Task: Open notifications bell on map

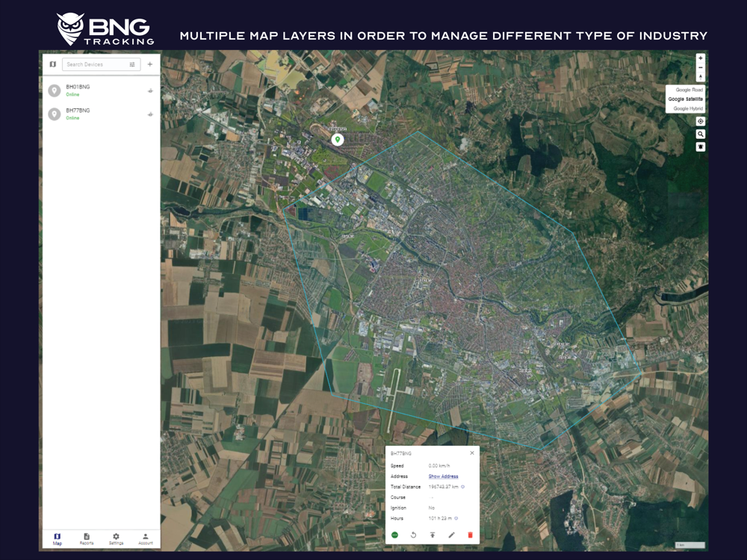Action: point(701,147)
